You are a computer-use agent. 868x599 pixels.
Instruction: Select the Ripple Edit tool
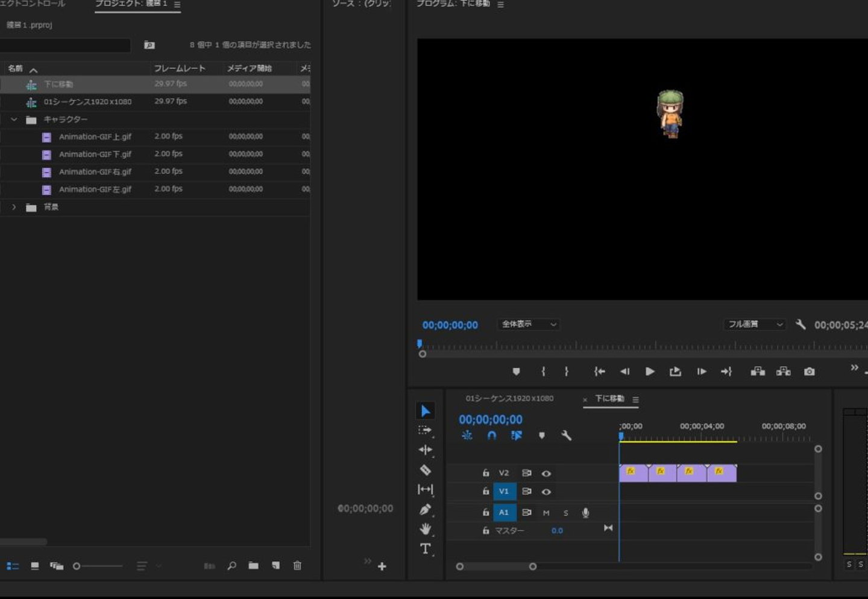tap(425, 450)
